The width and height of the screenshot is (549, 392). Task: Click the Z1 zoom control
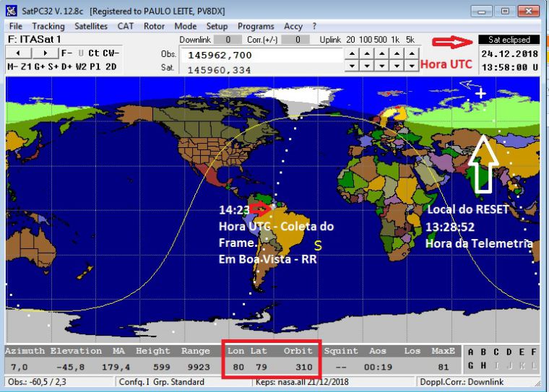click(28, 66)
